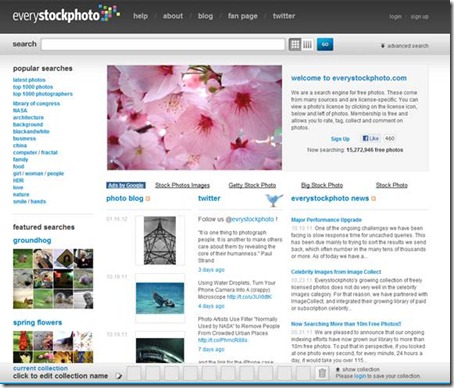Select library of congress search
Viewport: 454px width, 388px height.
click(36, 104)
